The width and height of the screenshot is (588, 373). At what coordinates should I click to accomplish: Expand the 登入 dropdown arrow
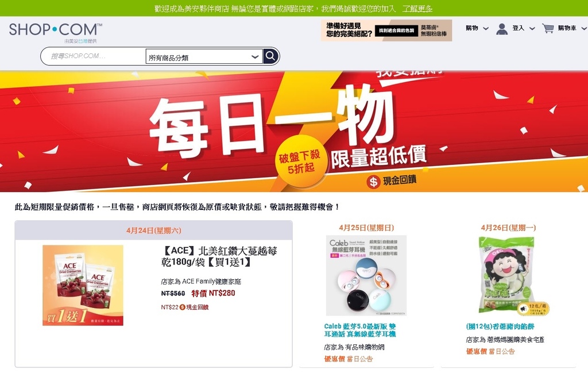pos(532,29)
